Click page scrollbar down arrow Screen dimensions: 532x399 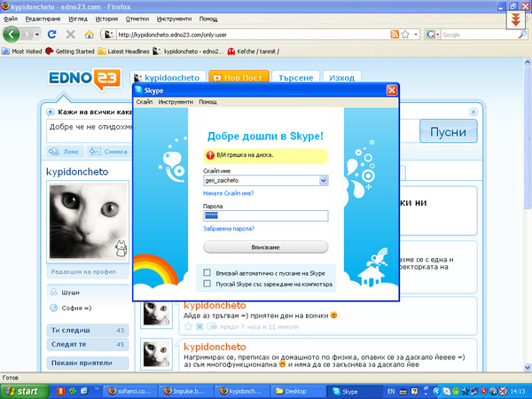(528, 367)
